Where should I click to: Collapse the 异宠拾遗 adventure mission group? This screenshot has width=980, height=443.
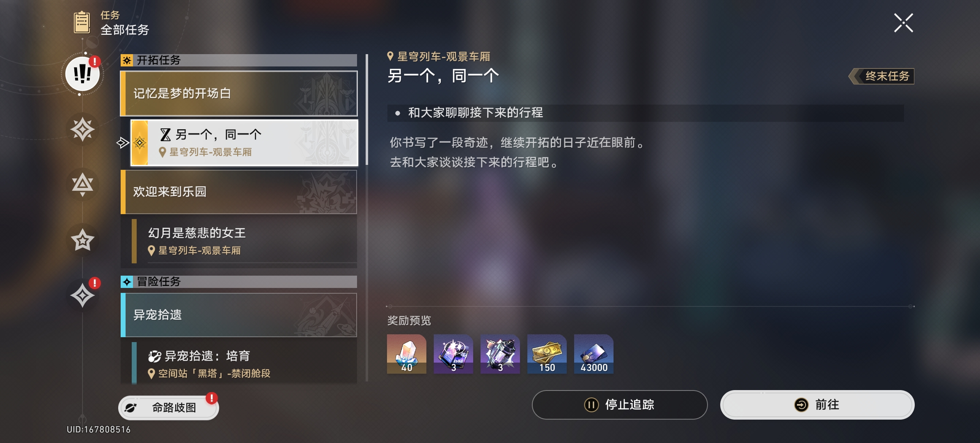point(239,315)
